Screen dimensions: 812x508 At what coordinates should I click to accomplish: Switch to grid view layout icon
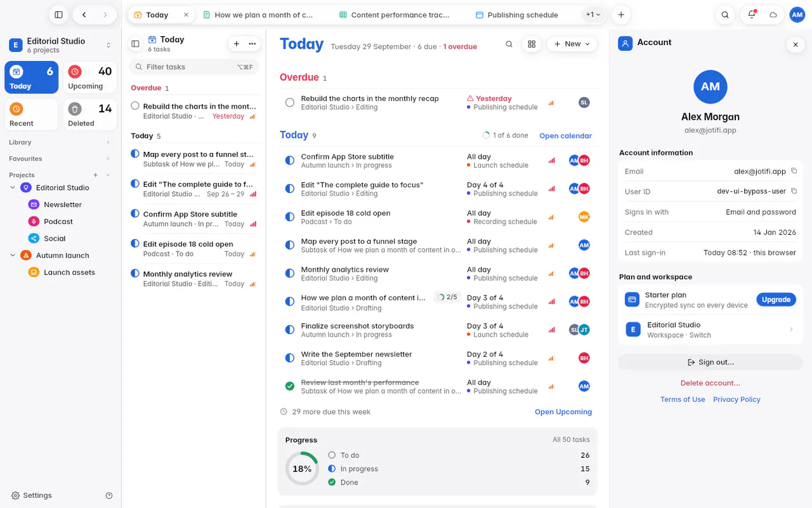pos(532,44)
